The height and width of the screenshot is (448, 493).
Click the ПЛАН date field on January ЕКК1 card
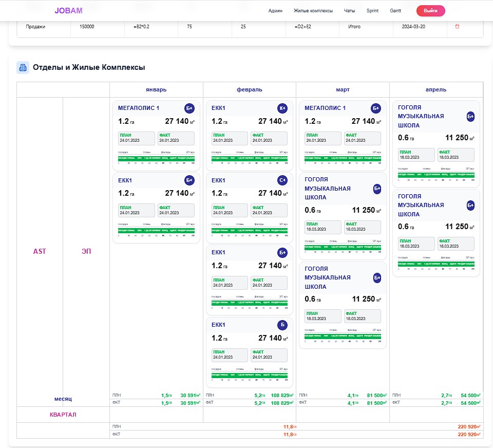click(x=137, y=210)
